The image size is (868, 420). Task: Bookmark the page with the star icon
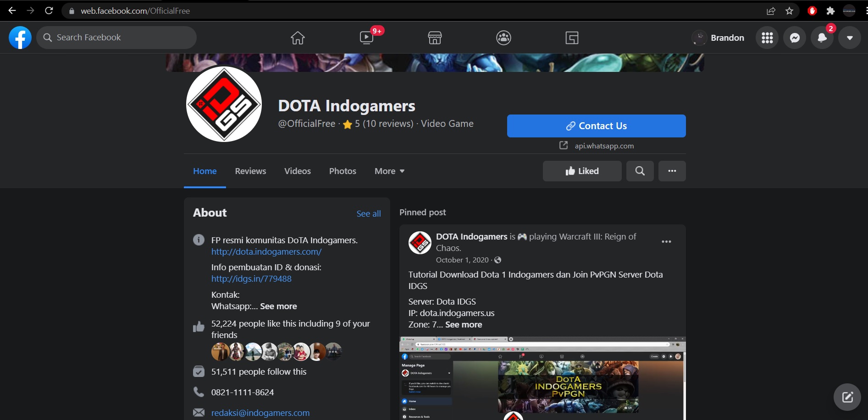point(789,11)
